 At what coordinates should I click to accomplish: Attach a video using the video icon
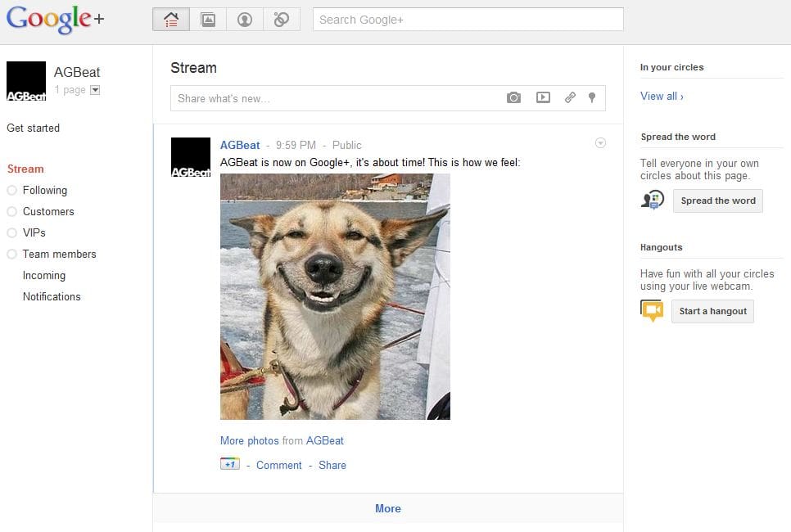click(543, 98)
